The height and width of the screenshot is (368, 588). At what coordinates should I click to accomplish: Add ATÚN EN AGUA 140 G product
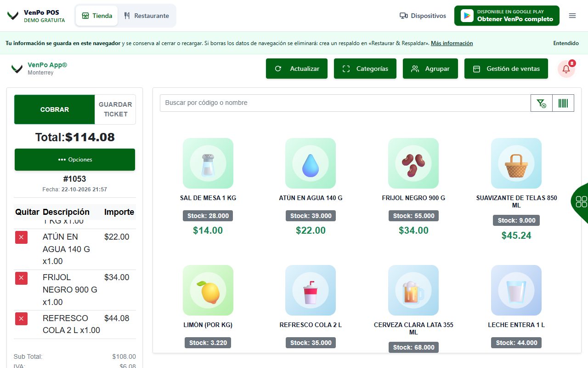click(x=311, y=163)
